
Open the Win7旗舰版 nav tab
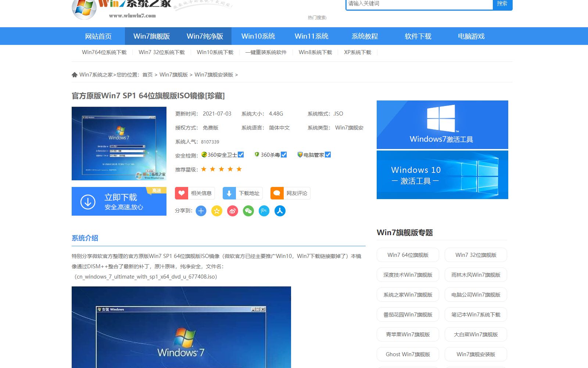(x=151, y=36)
